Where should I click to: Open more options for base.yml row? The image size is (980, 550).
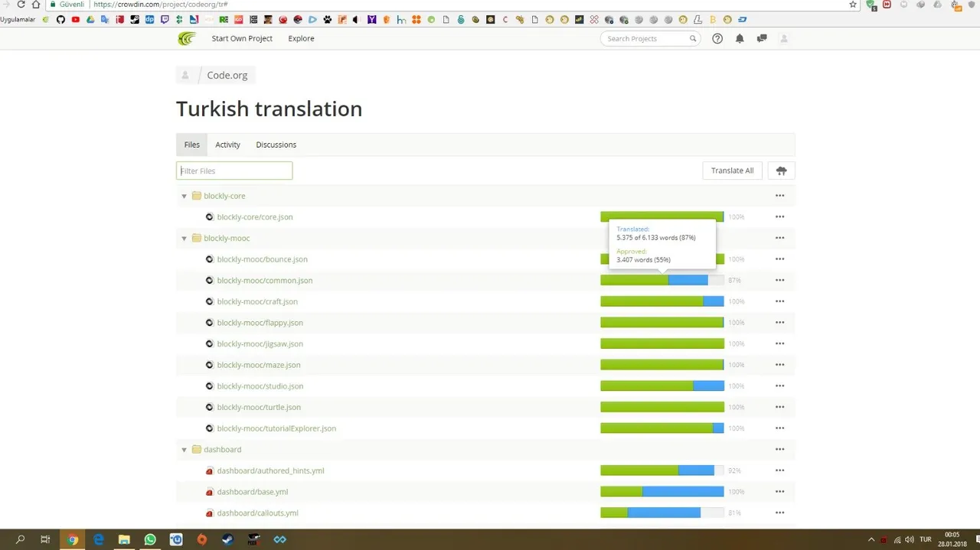pyautogui.click(x=779, y=492)
